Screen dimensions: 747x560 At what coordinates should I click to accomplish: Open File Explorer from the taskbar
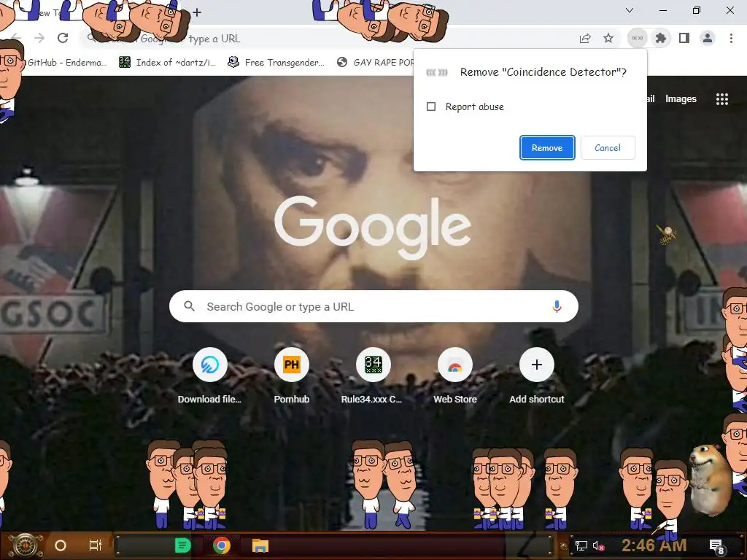click(x=260, y=545)
